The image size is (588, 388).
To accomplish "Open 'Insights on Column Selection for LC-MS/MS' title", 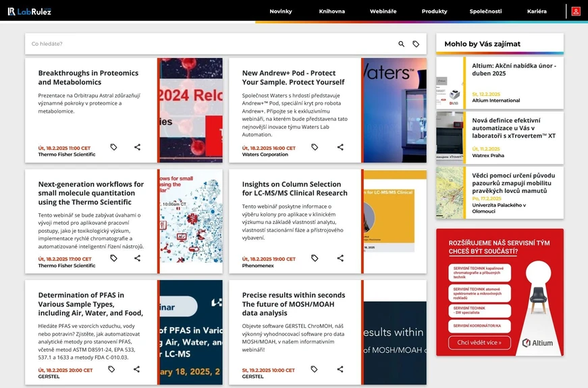I will tap(294, 188).
